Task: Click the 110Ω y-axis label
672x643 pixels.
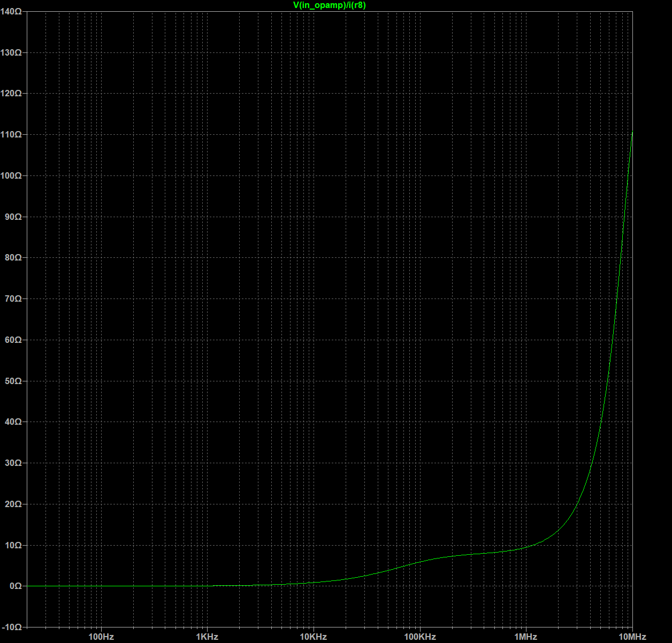Action: pos(11,135)
